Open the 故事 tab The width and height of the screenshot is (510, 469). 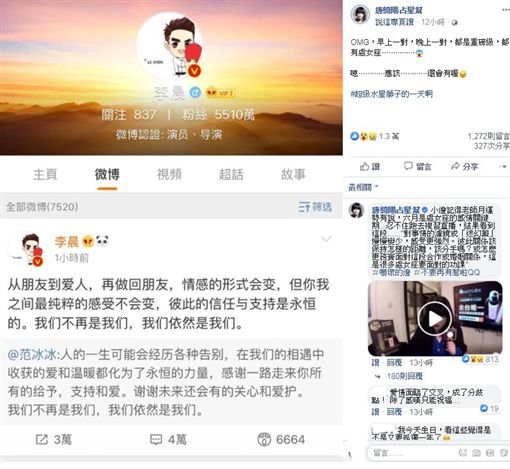pos(293,174)
